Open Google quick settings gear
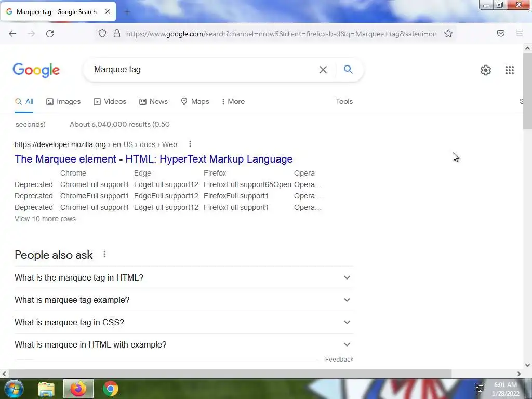Image resolution: width=532 pixels, height=399 pixels. click(486, 70)
